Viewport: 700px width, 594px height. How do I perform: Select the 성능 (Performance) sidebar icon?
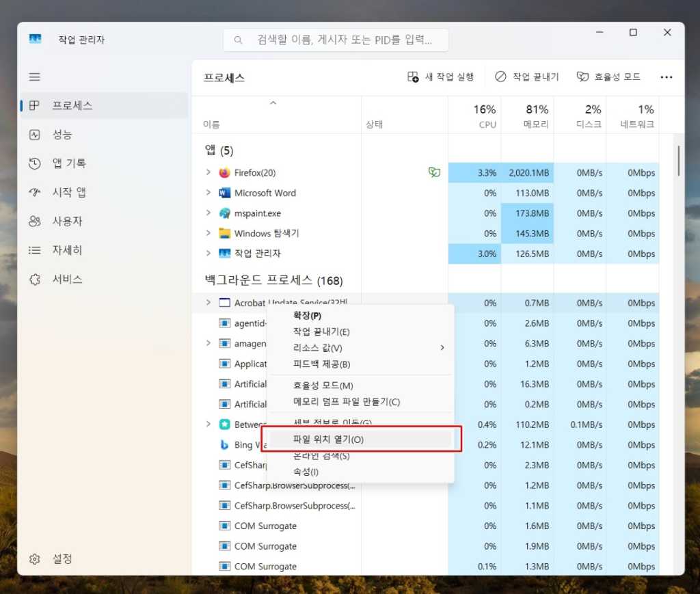[x=35, y=135]
